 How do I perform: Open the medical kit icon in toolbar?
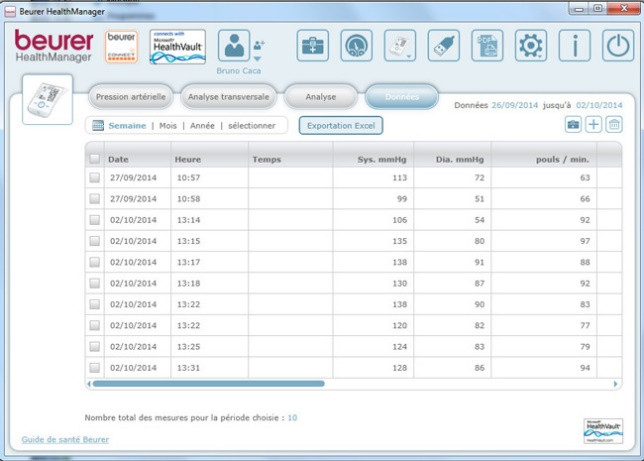click(x=313, y=46)
